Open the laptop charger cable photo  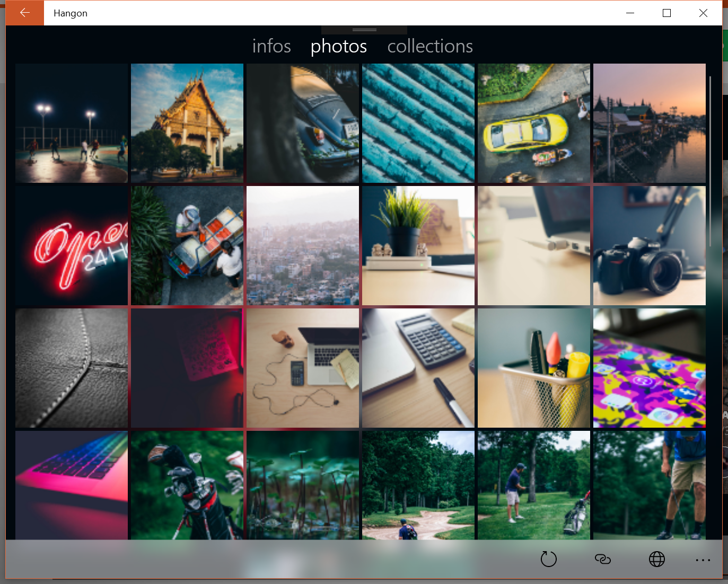click(534, 245)
